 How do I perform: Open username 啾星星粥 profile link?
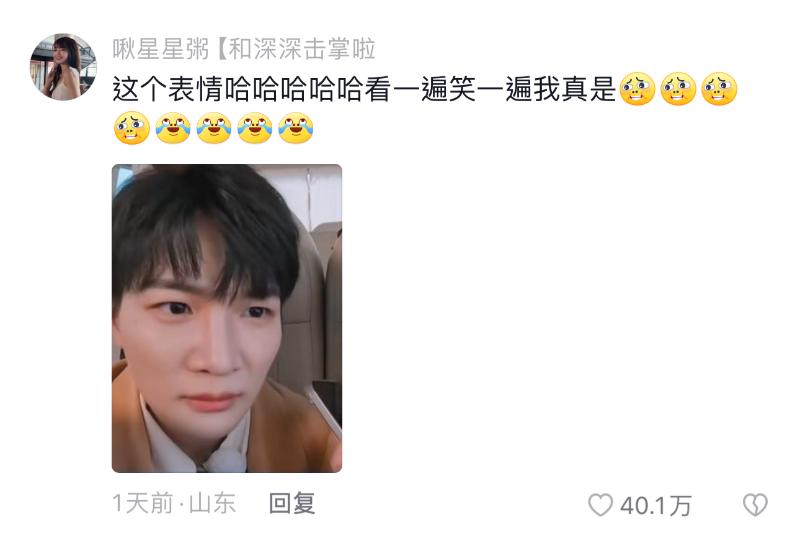pos(161,49)
